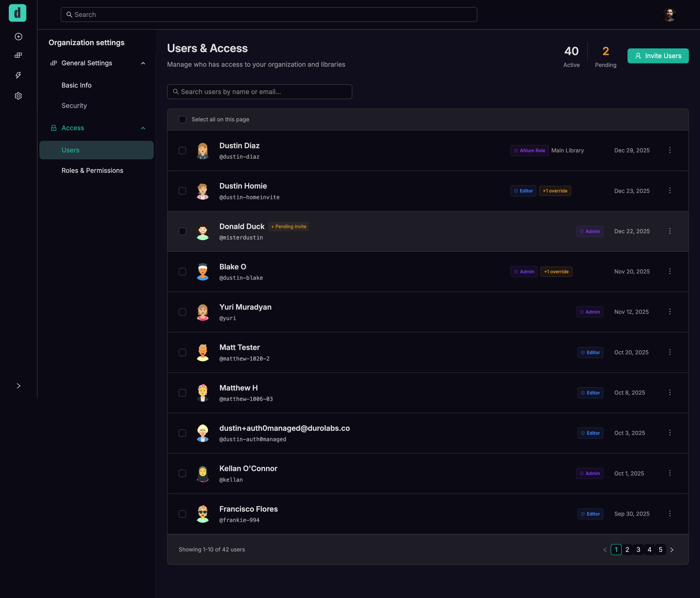Open Roles & Permissions in sidebar
The image size is (700, 598).
tap(92, 170)
